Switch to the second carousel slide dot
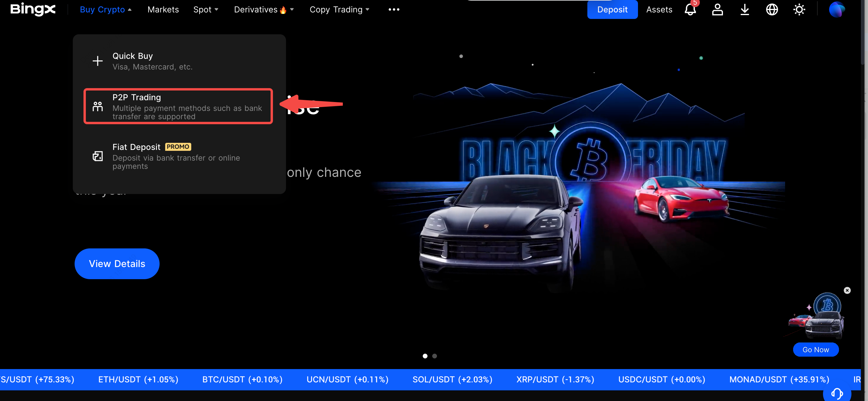The height and width of the screenshot is (401, 868). coord(435,356)
